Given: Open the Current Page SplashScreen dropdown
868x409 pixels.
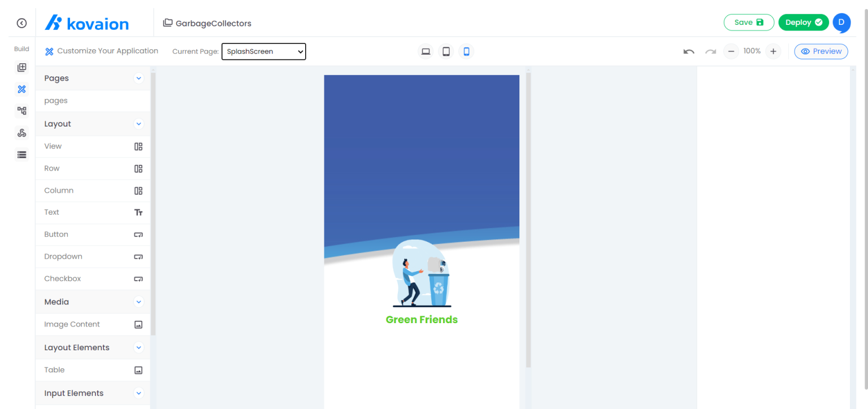Looking at the screenshot, I should tap(263, 51).
